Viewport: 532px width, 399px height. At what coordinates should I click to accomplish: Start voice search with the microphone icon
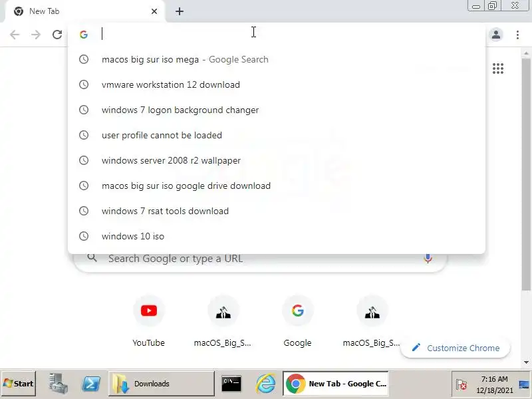tap(428, 259)
